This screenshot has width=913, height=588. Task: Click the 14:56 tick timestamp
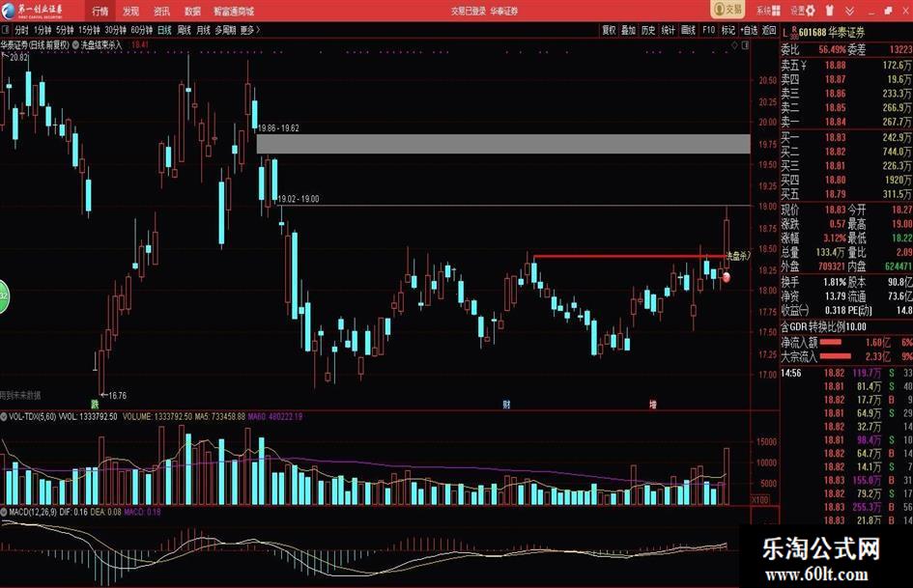(790, 373)
